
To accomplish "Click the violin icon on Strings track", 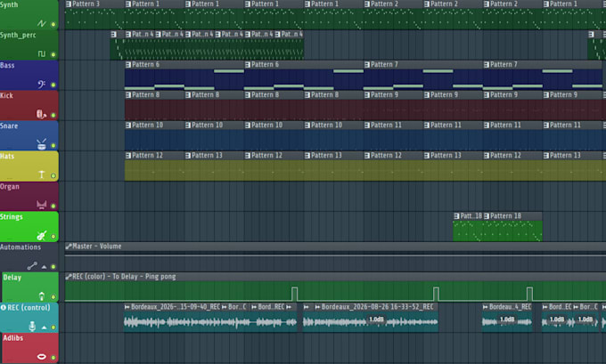I will coord(41,236).
